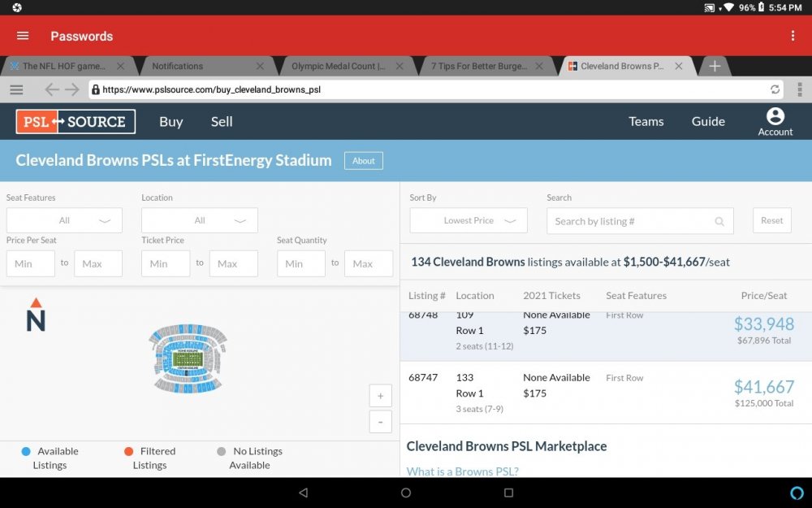Open the Guide menu
The width and height of the screenshot is (812, 508).
click(708, 121)
